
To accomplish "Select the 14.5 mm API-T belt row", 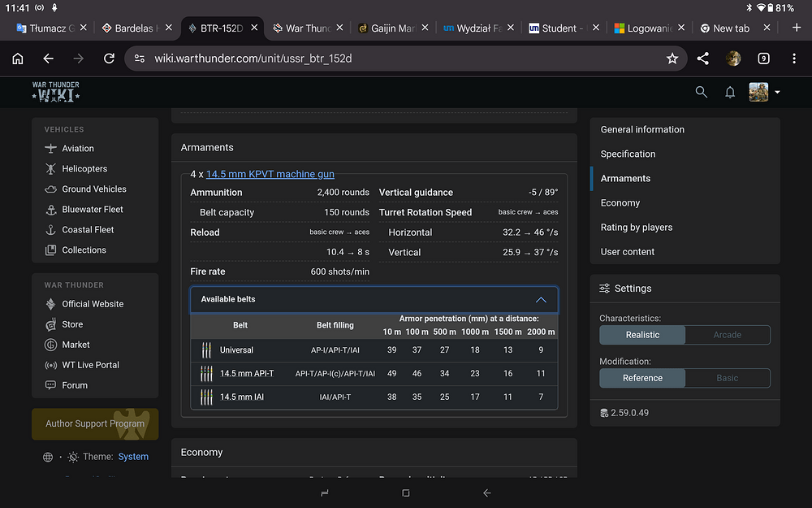I will click(374, 373).
